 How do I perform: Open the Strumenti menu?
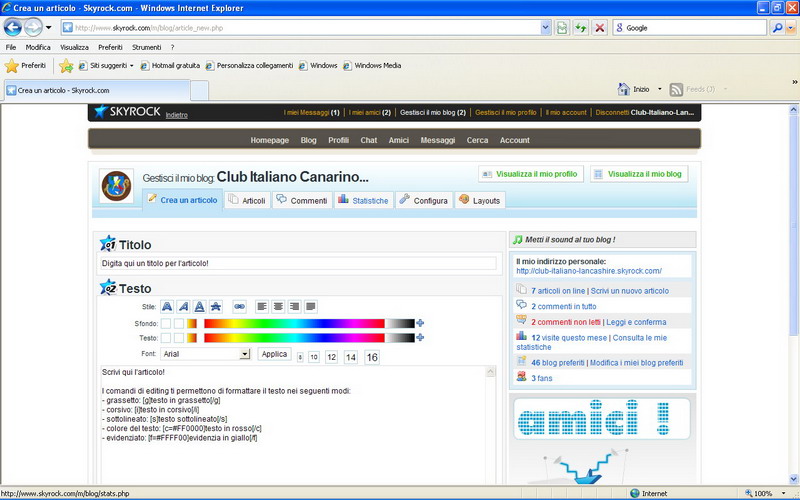click(146, 47)
